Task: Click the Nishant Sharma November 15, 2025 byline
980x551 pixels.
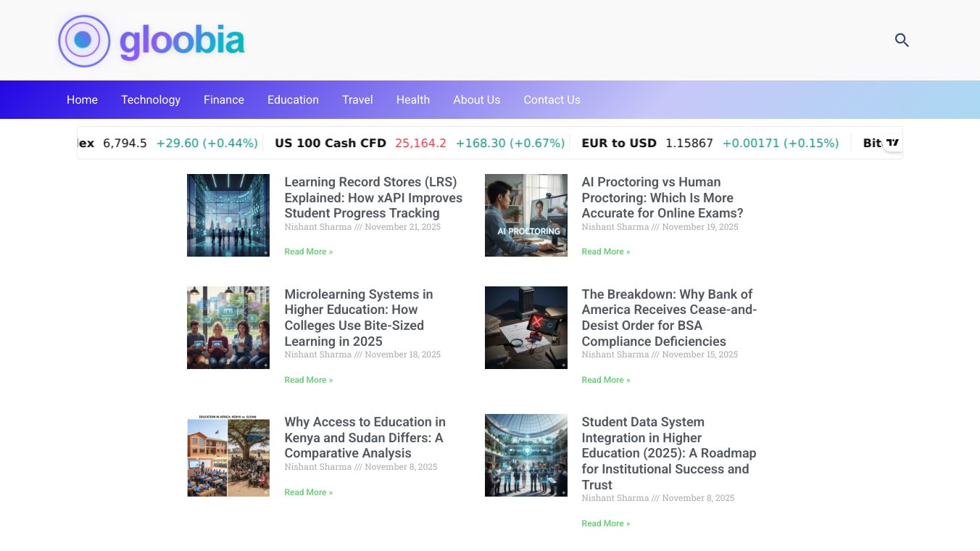Action: (x=660, y=355)
